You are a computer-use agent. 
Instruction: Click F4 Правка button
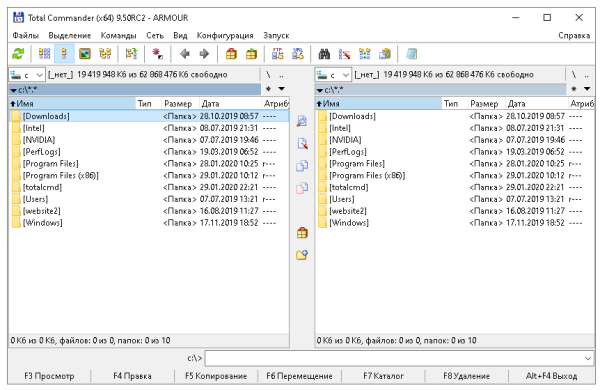pyautogui.click(x=132, y=376)
